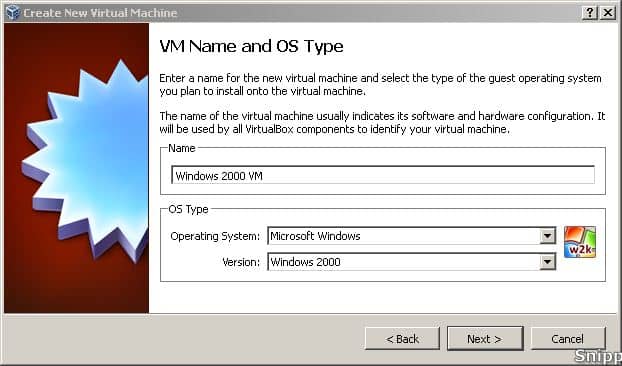The image size is (622, 366).
Task: Click the Operating System: label
Action: click(x=215, y=236)
